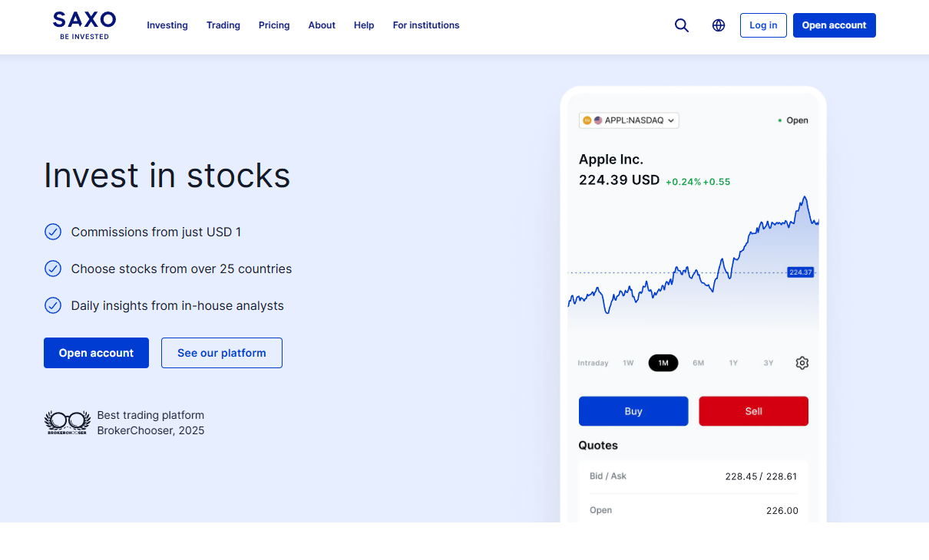Open chart settings gear icon
The height and width of the screenshot is (560, 929).
tap(802, 363)
